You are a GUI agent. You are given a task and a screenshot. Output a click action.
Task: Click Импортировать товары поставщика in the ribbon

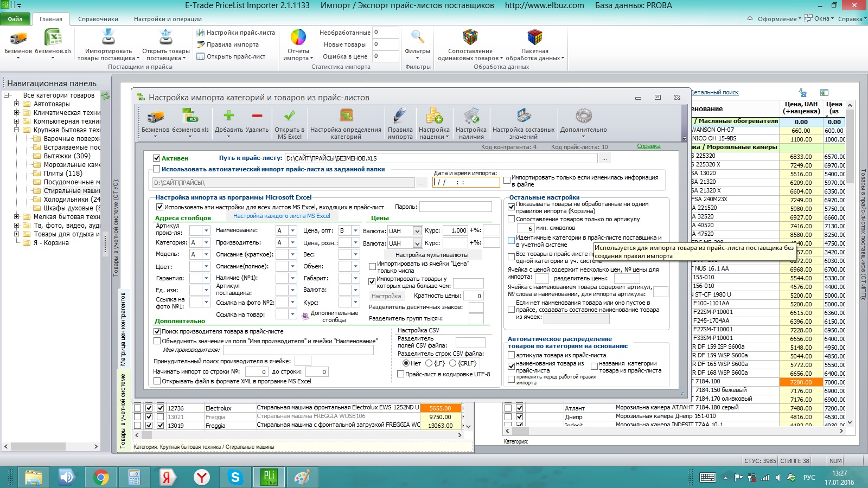tap(108, 44)
